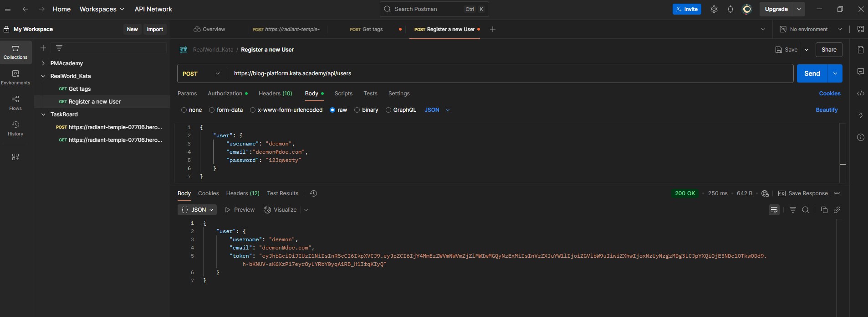The image size is (868, 317).
Task: Copy the response body
Action: click(x=824, y=210)
